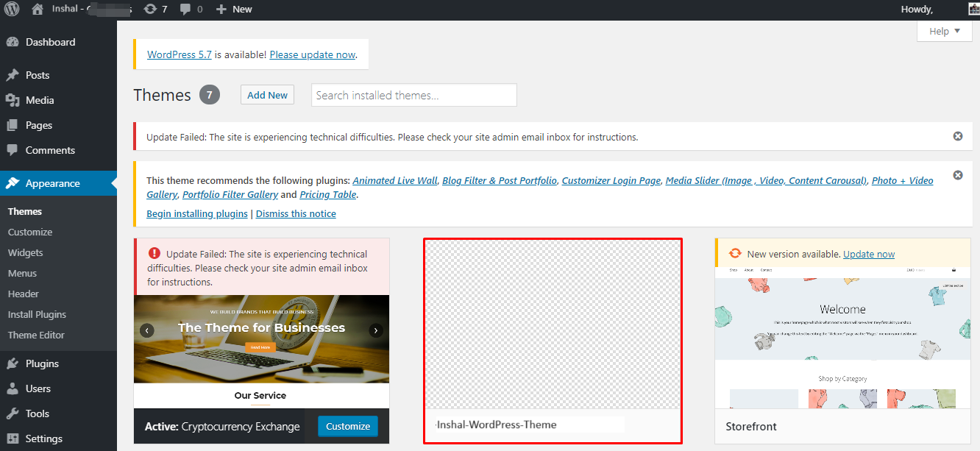Click Update now link on Storefront
Image resolution: width=980 pixels, height=451 pixels.
[x=869, y=254]
